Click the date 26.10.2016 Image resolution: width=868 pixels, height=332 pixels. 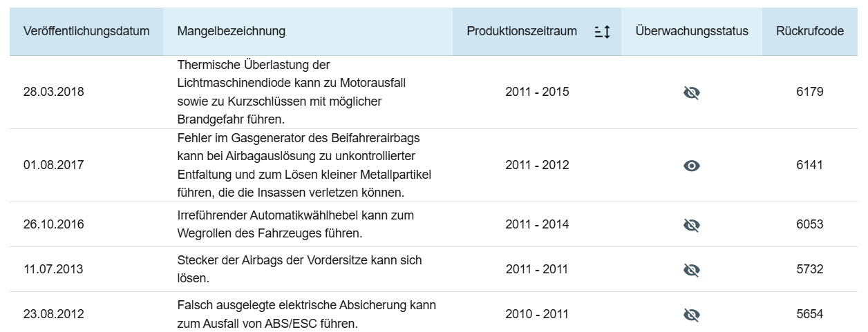[x=54, y=224]
